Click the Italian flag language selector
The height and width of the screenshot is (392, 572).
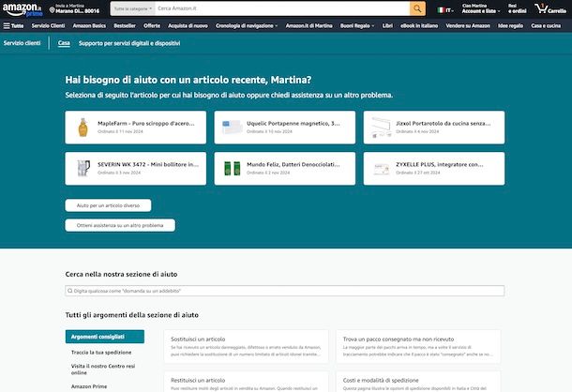445,10
